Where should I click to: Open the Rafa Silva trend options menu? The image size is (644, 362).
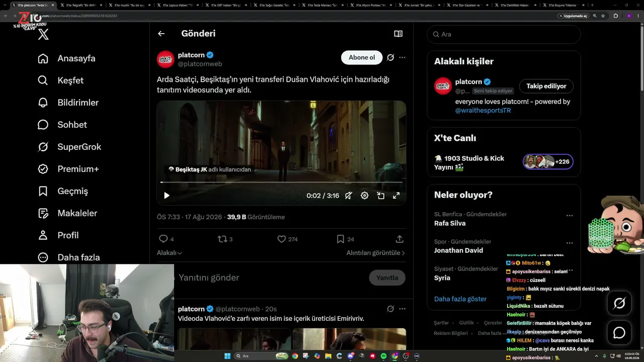[570, 215]
